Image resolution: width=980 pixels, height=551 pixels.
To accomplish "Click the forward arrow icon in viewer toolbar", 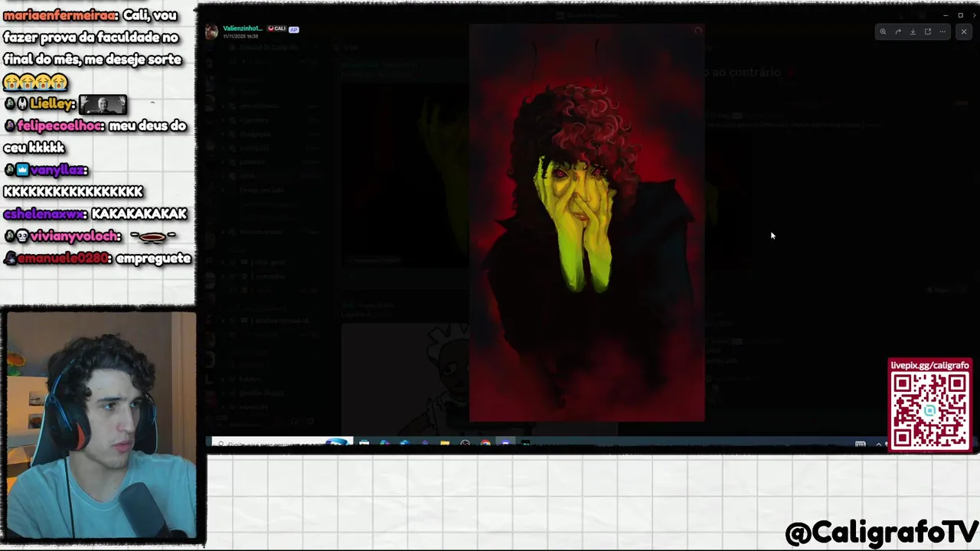I will (898, 31).
